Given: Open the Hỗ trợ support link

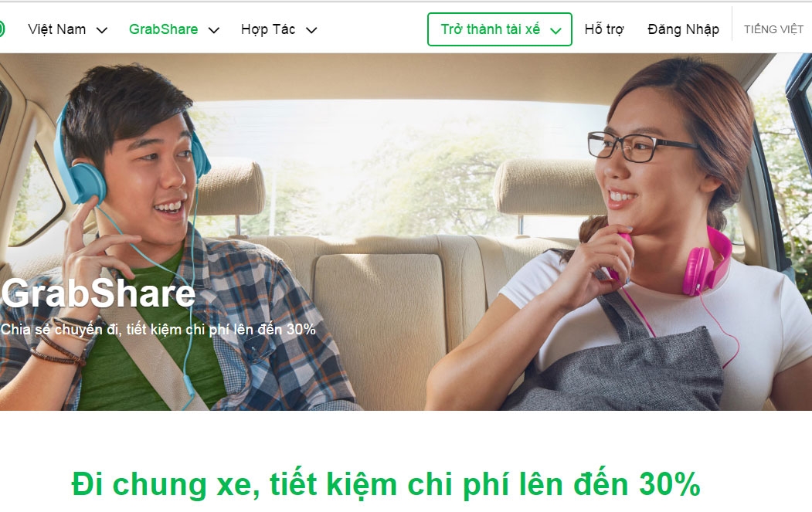Looking at the screenshot, I should tap(604, 29).
